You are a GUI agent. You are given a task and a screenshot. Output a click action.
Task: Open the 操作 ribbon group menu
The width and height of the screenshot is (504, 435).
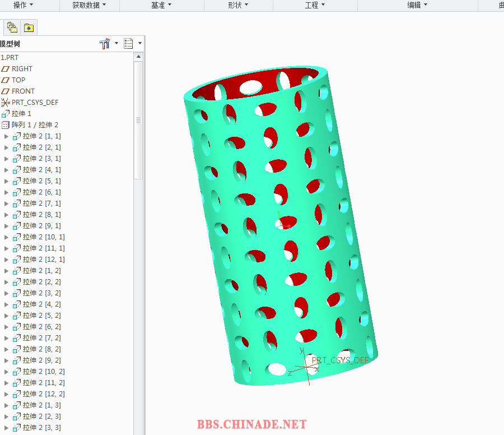[x=23, y=5]
